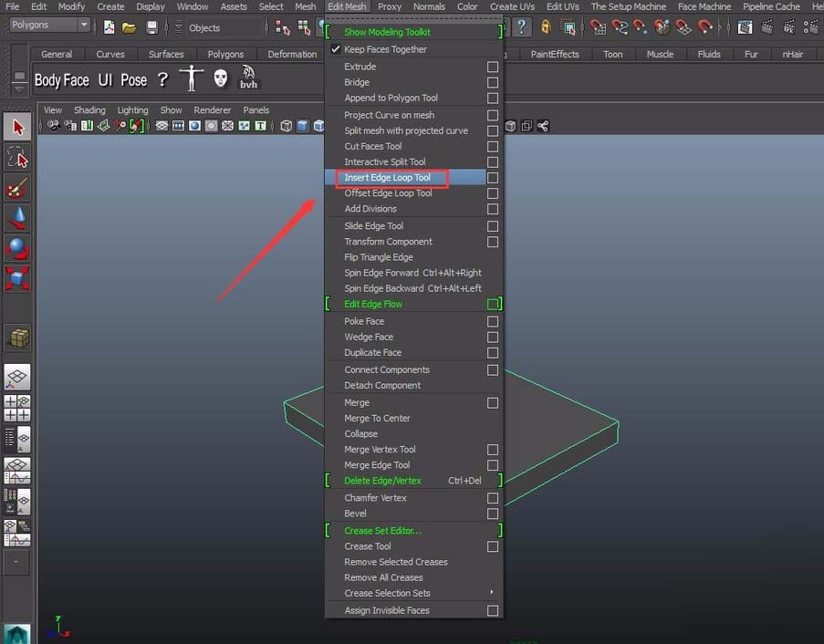Activate the Lasso select tool
824x644 pixels.
[17, 157]
